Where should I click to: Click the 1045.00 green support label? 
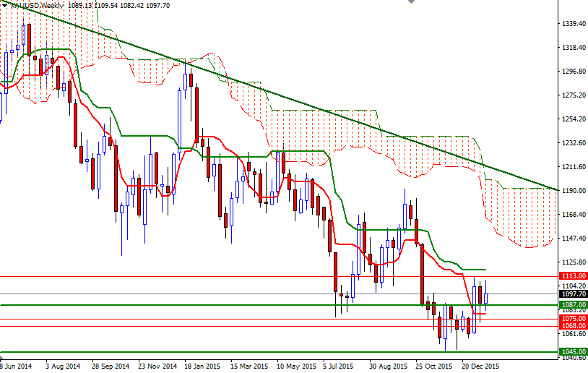click(573, 351)
